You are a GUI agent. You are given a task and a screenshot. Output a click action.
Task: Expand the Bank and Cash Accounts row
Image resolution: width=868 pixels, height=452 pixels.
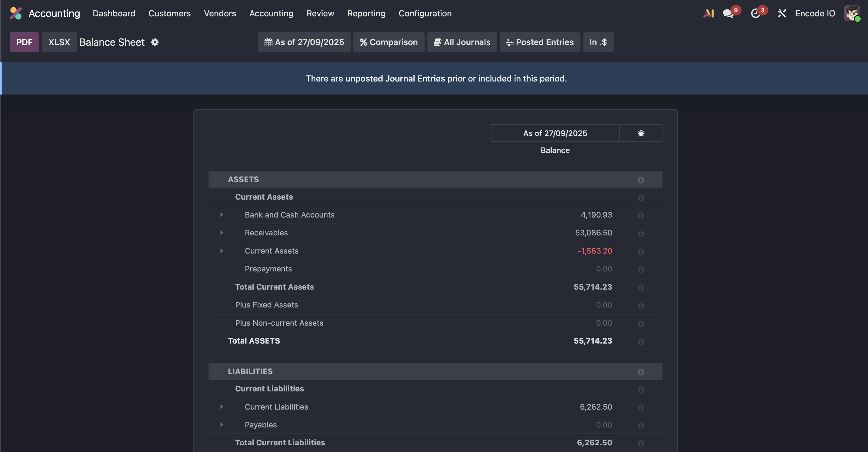221,215
